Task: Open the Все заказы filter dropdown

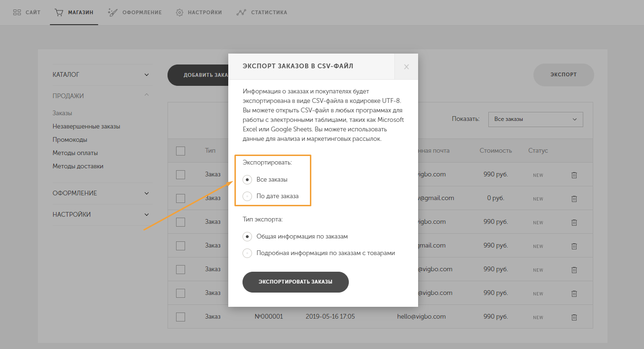Action: [535, 119]
